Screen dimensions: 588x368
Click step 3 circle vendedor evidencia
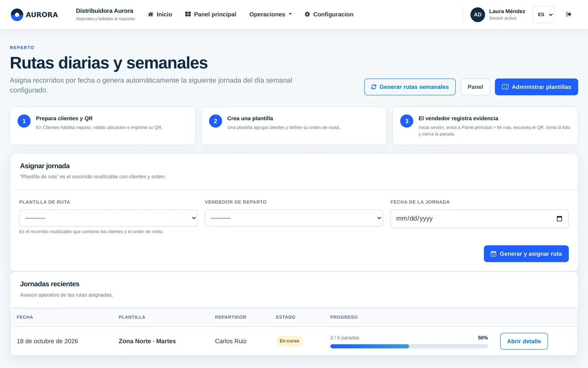(x=407, y=121)
